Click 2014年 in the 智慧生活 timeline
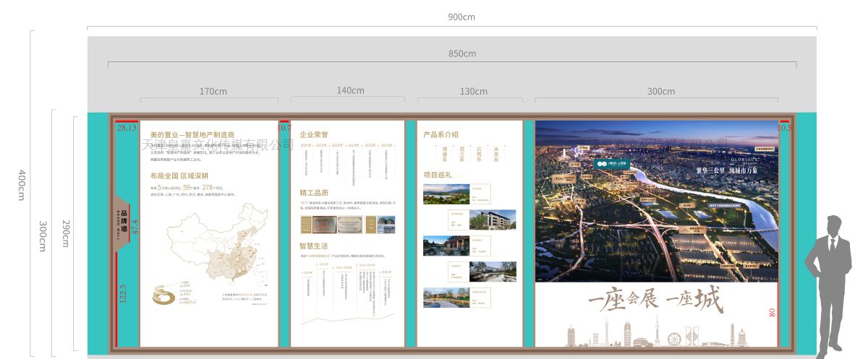The height and width of the screenshot is (359, 868). coord(308,272)
